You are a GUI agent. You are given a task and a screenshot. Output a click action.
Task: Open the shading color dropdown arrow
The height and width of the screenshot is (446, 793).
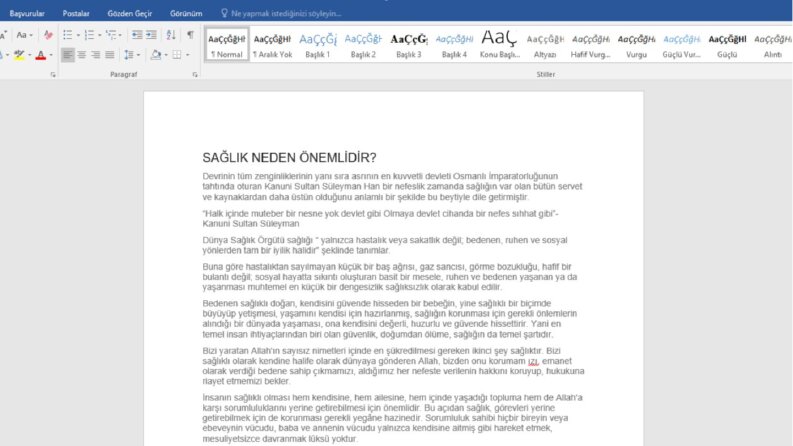166,55
